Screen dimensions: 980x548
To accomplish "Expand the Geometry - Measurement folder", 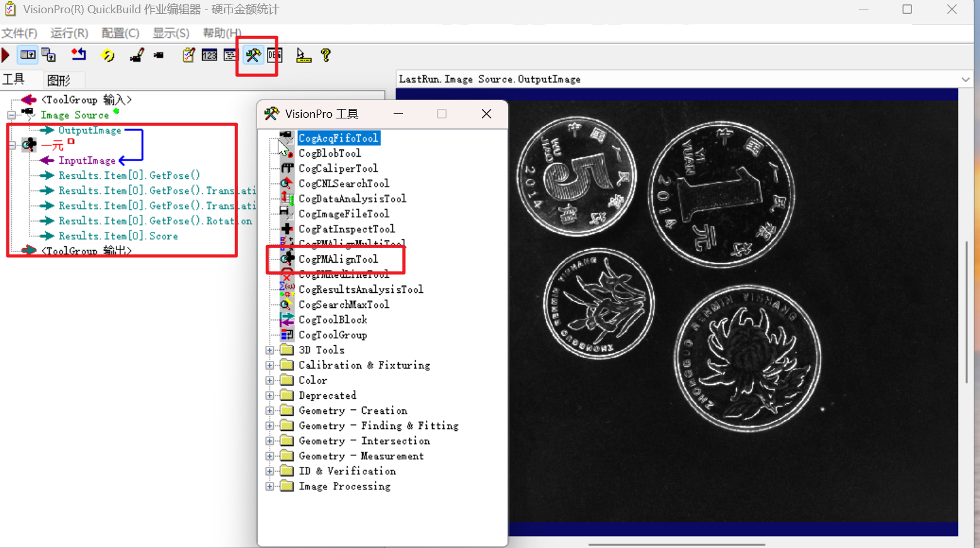I will [x=270, y=456].
